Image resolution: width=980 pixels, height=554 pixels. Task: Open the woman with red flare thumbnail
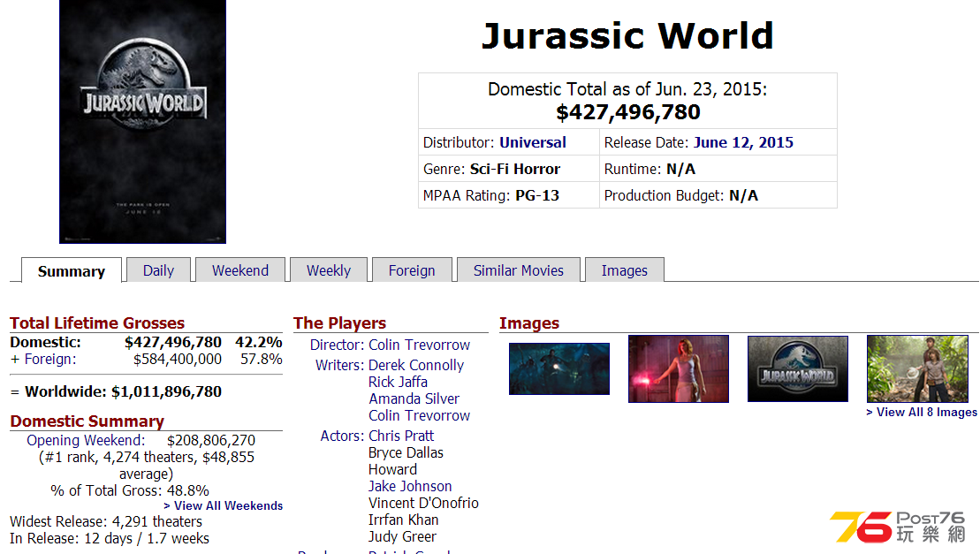tap(679, 368)
